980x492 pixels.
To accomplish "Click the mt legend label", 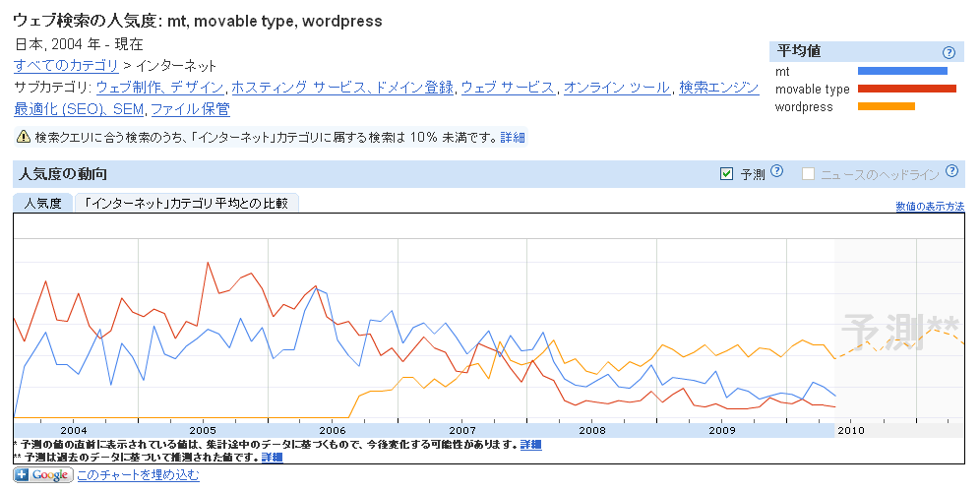I will pos(782,72).
